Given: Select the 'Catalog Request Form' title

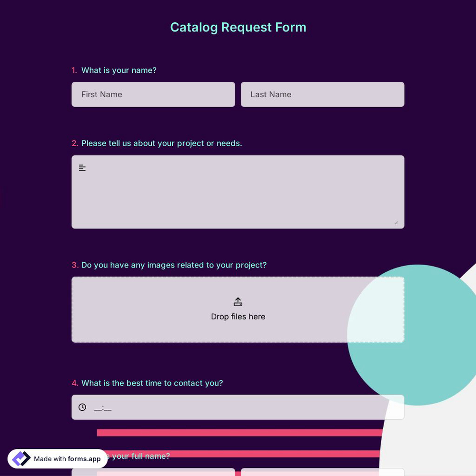Looking at the screenshot, I should pos(238,27).
